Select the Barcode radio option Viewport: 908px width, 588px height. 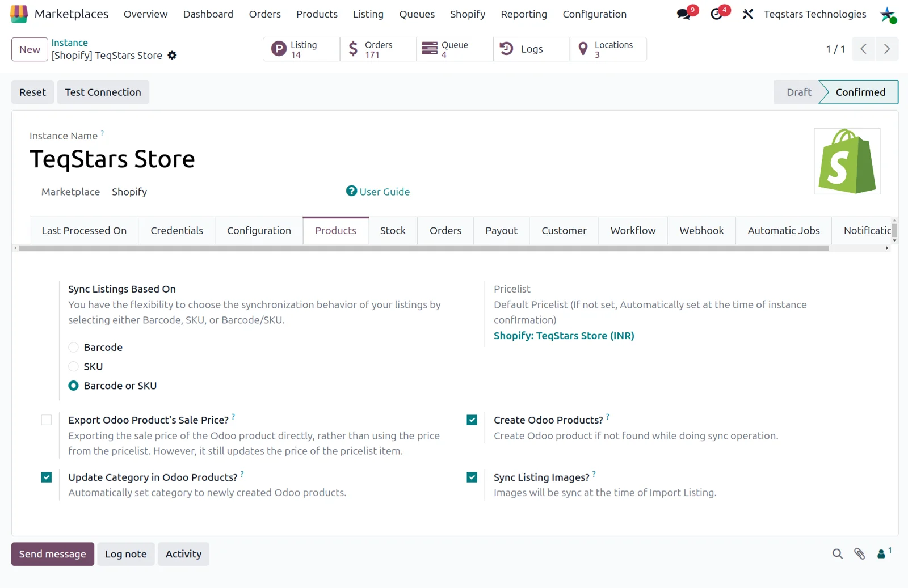73,347
